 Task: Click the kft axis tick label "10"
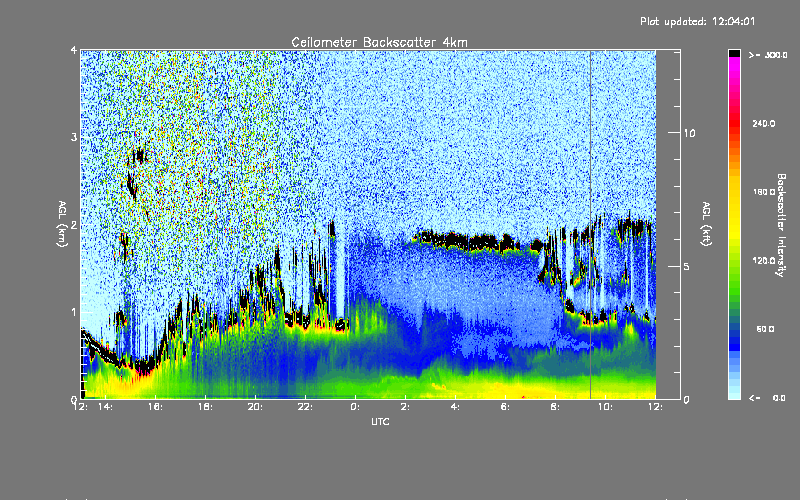(689, 133)
